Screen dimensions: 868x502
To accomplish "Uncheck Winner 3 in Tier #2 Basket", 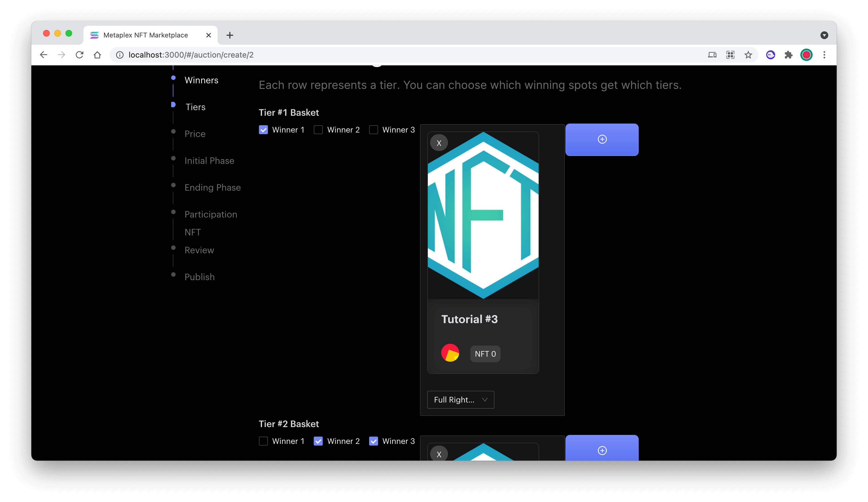I will tap(373, 441).
